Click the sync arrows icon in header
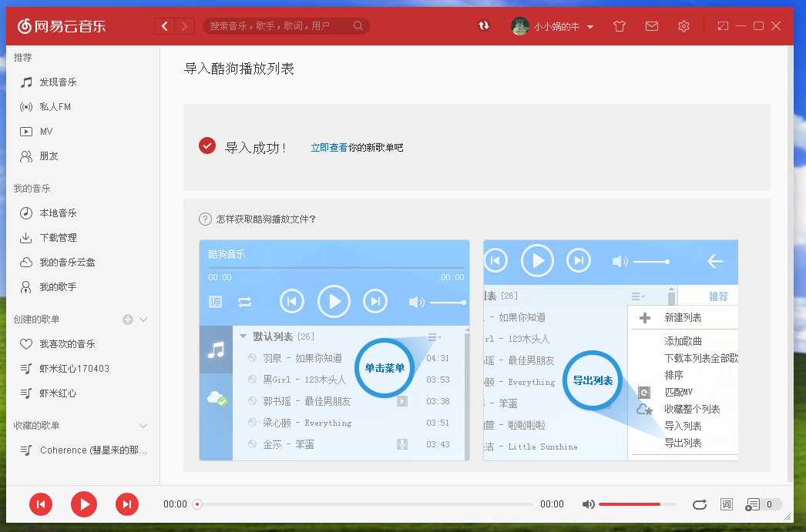This screenshot has width=806, height=532. (484, 25)
